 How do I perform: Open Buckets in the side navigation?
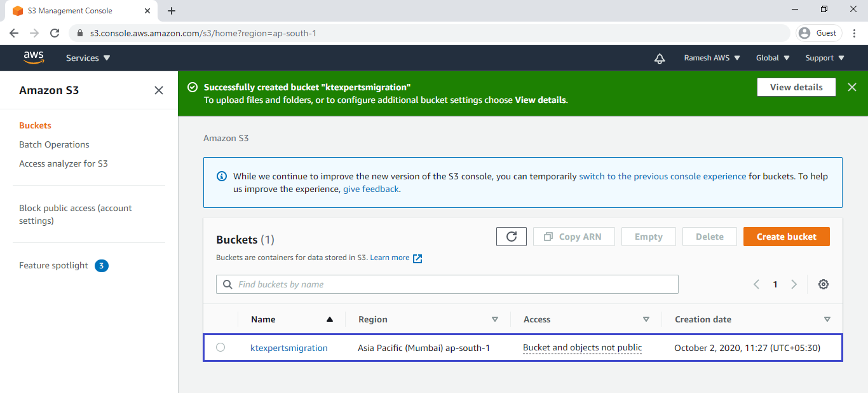tap(35, 125)
